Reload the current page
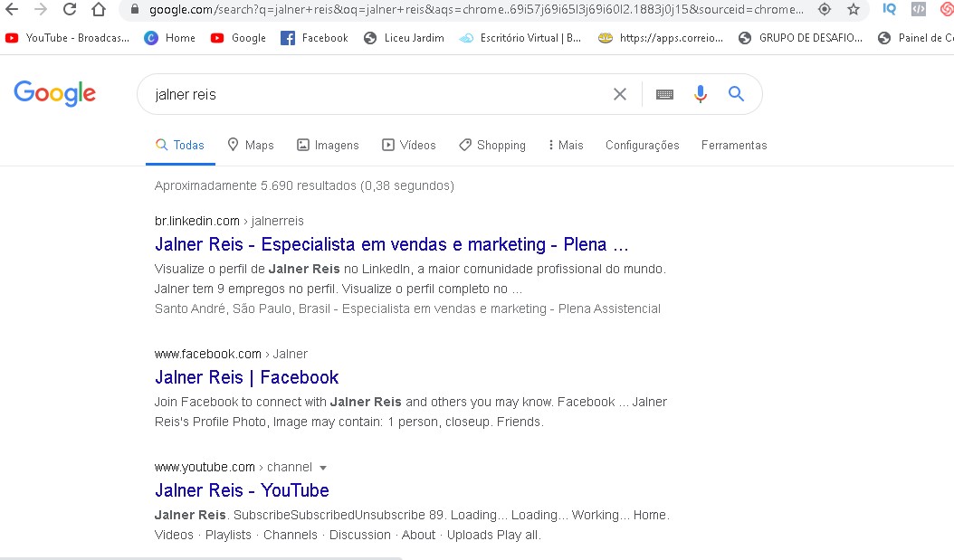The width and height of the screenshot is (954, 560). [70, 9]
